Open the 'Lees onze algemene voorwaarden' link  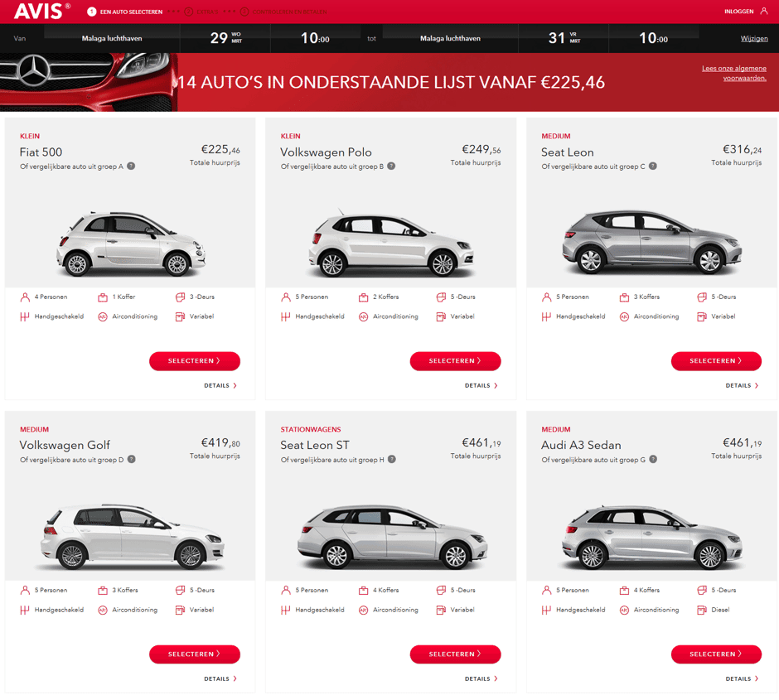tap(733, 74)
